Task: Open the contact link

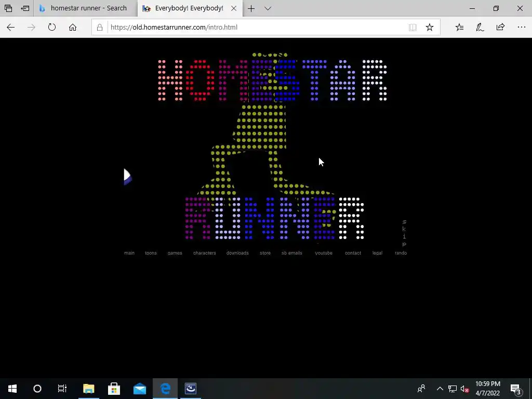Action: point(353,253)
